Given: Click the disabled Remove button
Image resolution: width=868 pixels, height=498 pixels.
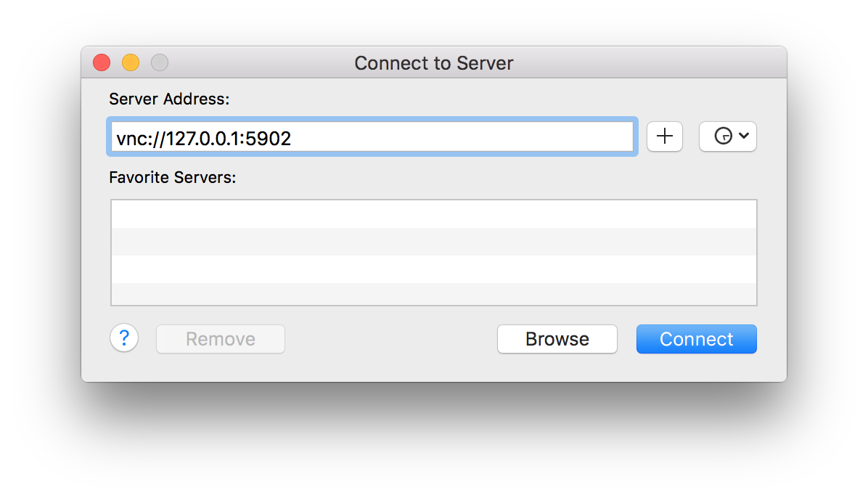Looking at the screenshot, I should pos(220,338).
